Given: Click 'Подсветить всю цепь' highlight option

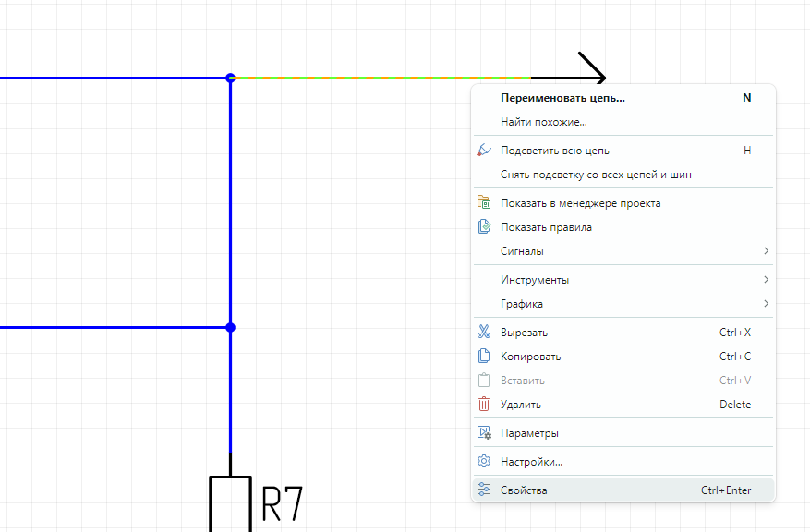Looking at the screenshot, I should tap(623, 151).
